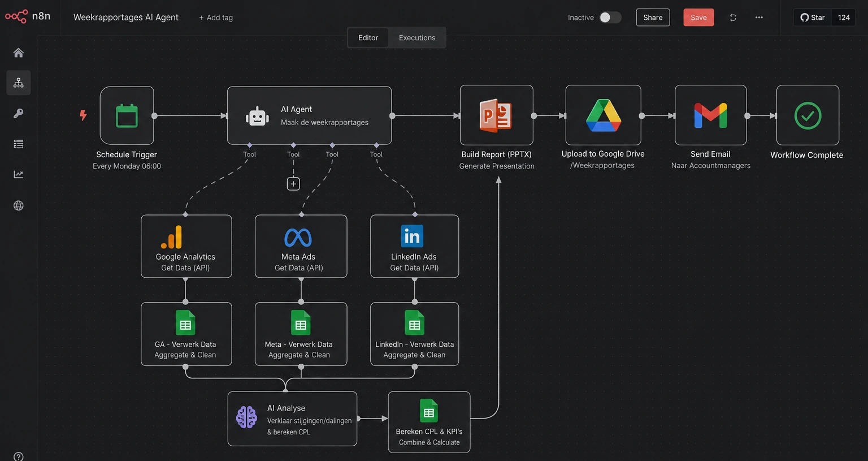The width and height of the screenshot is (868, 461).
Task: Click the red lightning trigger icon
Action: pyautogui.click(x=83, y=115)
